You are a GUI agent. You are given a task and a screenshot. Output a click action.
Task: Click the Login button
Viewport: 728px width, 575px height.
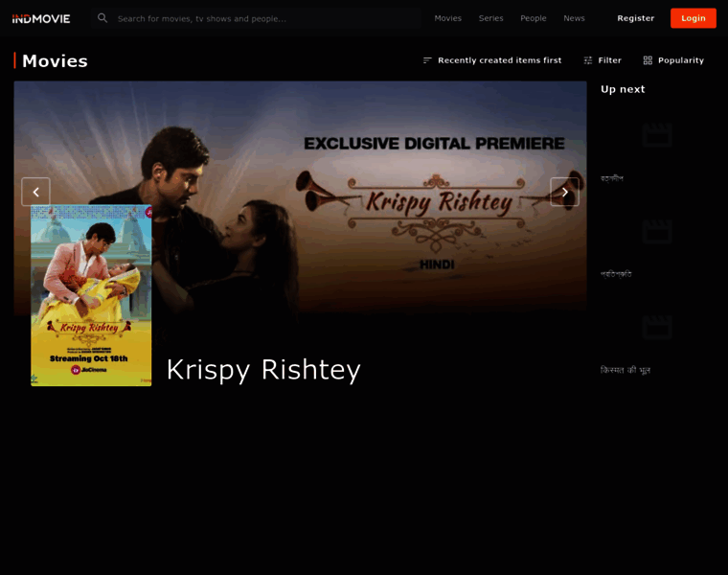[693, 18]
